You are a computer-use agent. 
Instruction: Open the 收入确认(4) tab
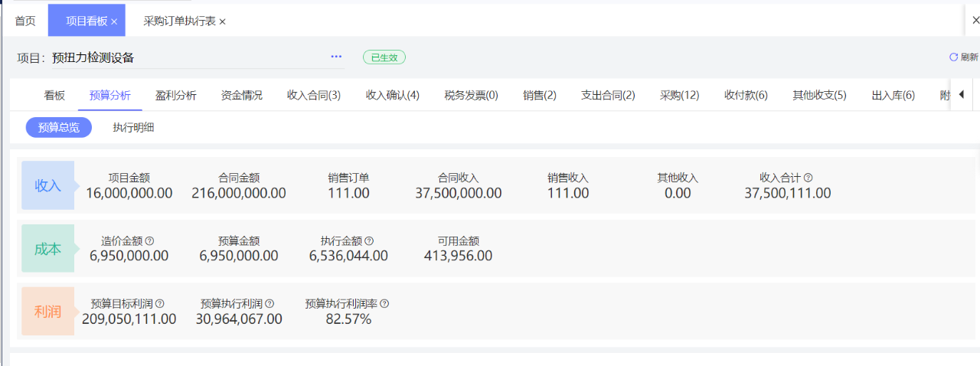393,96
